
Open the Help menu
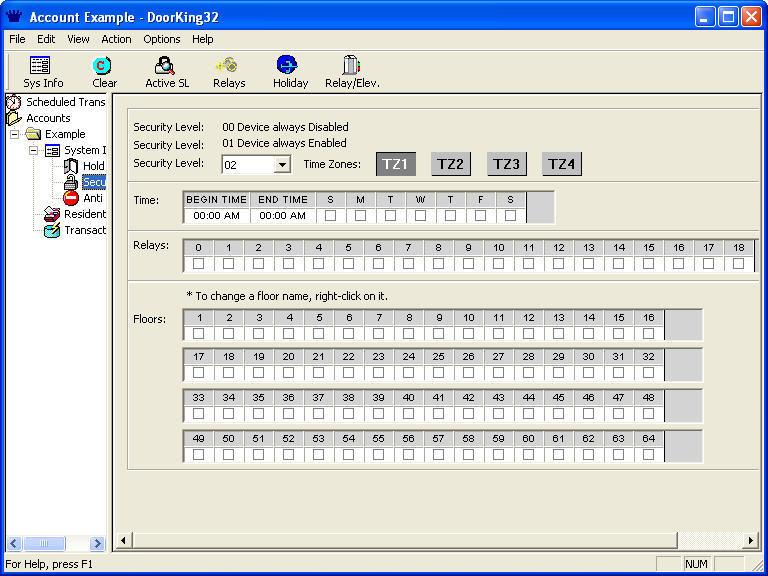click(202, 39)
